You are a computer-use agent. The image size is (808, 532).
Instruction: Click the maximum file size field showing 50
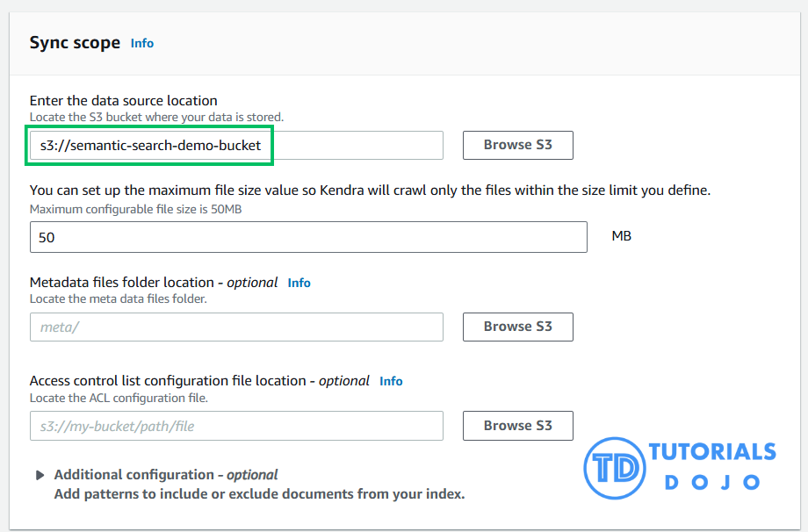tap(307, 237)
